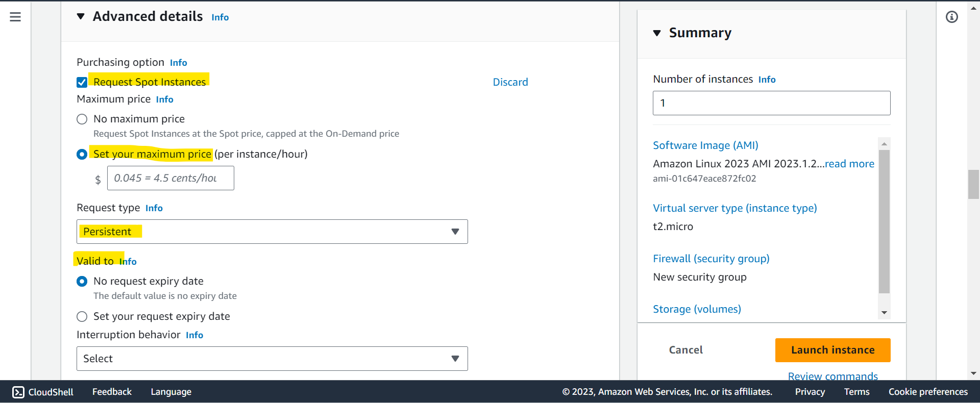Open Storage (volumes) summary link
This screenshot has height=403, width=980.
697,309
